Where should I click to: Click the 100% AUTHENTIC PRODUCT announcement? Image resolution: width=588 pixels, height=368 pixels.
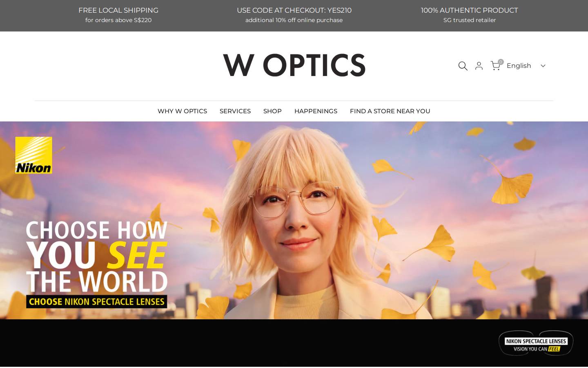(x=470, y=11)
